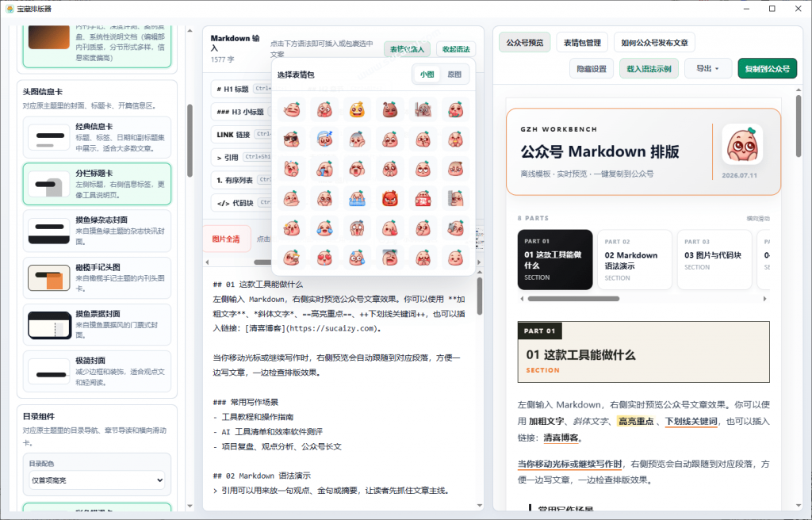Insert the angry red flaming sticker
The height and width of the screenshot is (520, 812).
pyautogui.click(x=390, y=198)
